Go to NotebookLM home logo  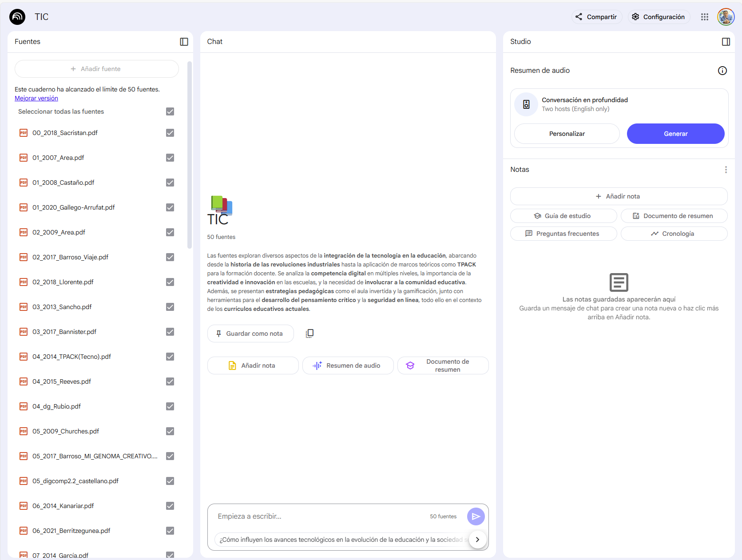[17, 17]
